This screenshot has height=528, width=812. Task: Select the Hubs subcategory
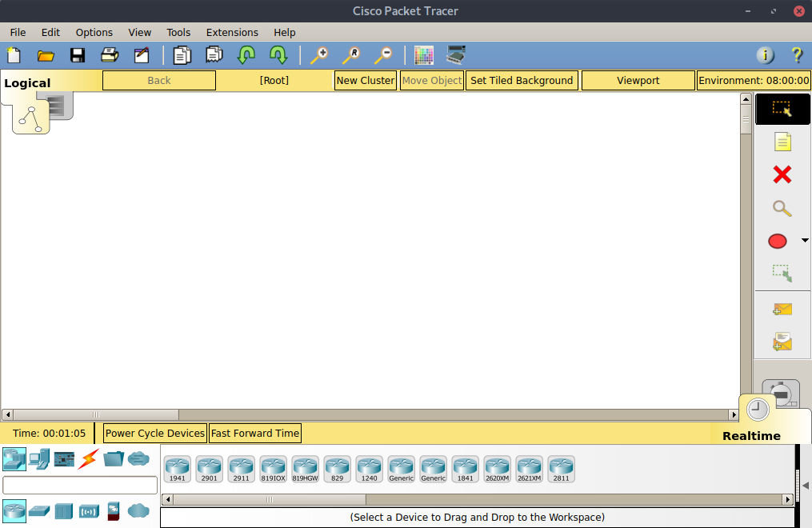(x=64, y=511)
